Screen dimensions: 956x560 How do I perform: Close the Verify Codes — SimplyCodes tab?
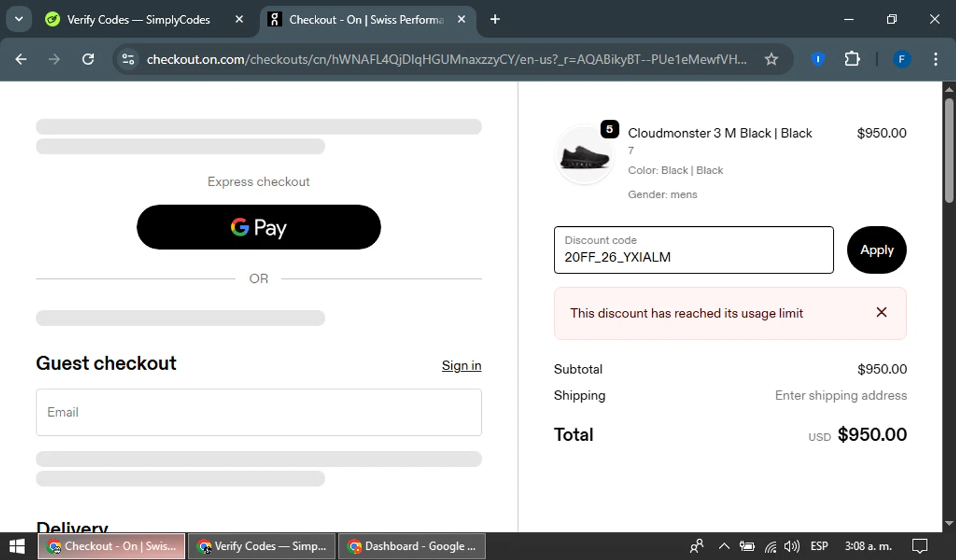(x=239, y=20)
